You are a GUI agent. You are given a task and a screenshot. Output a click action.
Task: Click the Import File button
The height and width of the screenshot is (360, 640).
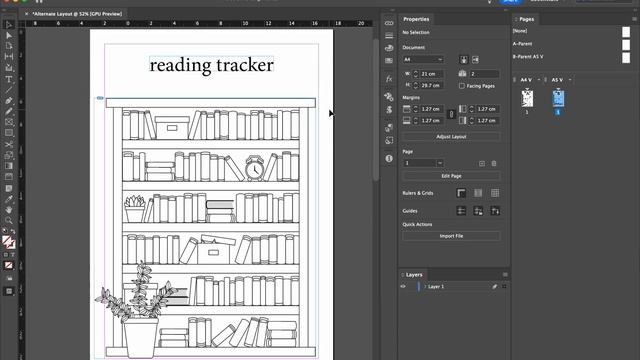pos(451,236)
